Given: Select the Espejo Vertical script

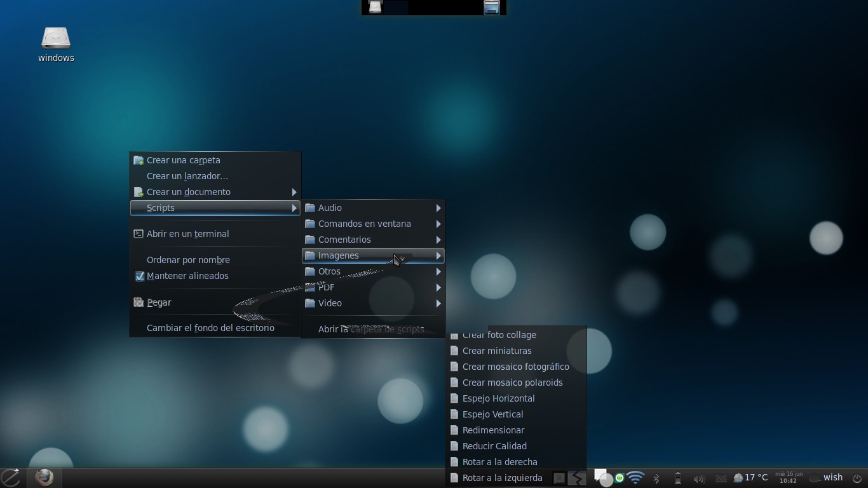Looking at the screenshot, I should (x=516, y=414).
